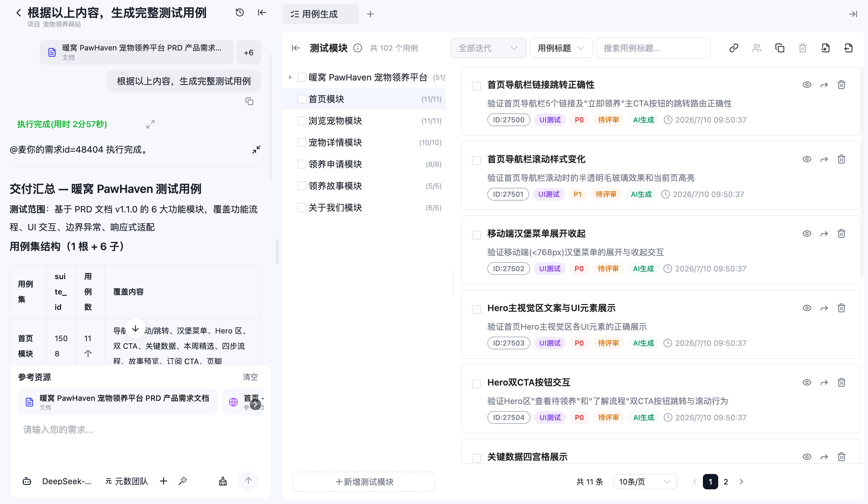The image size is (868, 504).
Task: Expand the execution result with diagonal arrows
Action: click(x=150, y=124)
